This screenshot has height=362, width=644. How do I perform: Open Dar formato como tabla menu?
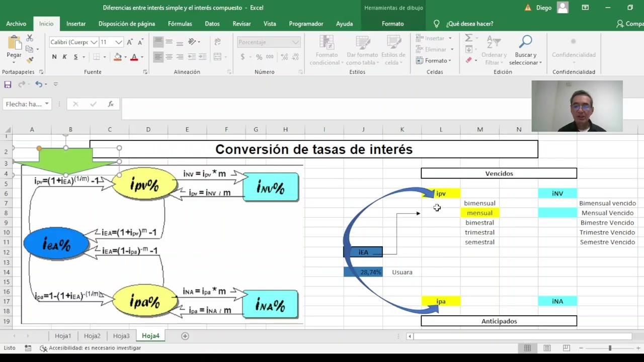tap(362, 50)
